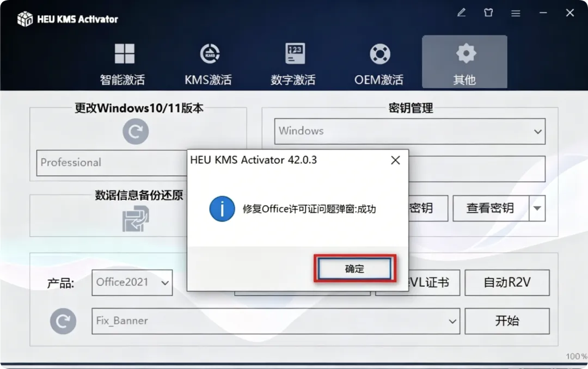Screen dimensions: 588x369
Task: Select the 其他 tab
Action: [x=464, y=62]
